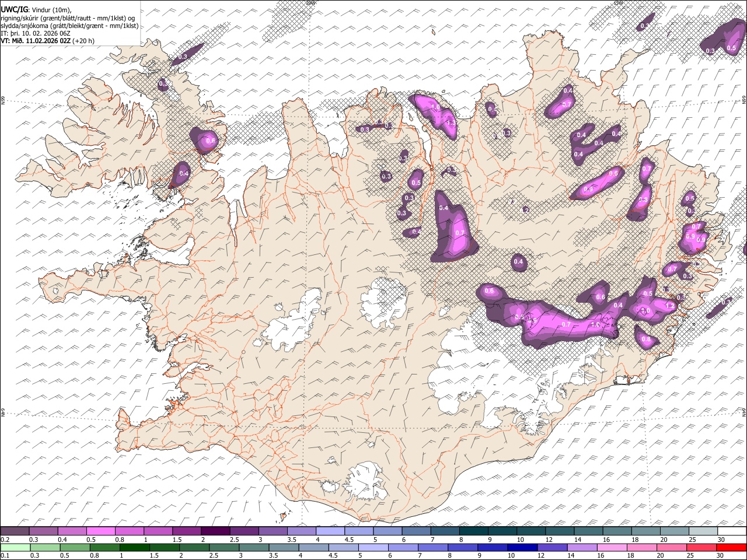The image size is (747, 560).
Task: Click the 0.2 label in the snow legend
Action: tap(5, 539)
